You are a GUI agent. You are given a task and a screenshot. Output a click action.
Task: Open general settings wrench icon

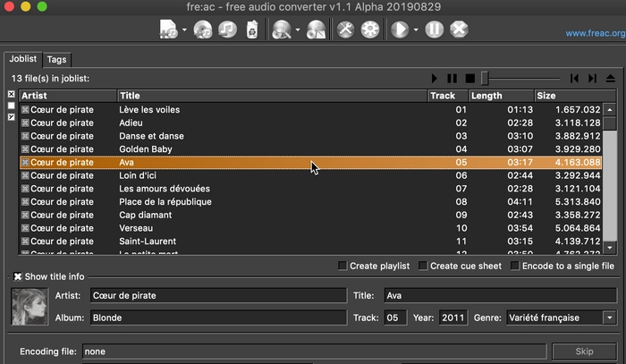point(346,30)
